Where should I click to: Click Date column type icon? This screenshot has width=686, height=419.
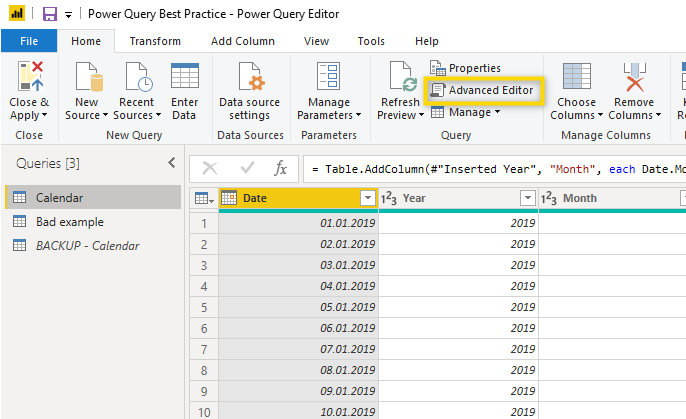[x=229, y=198]
